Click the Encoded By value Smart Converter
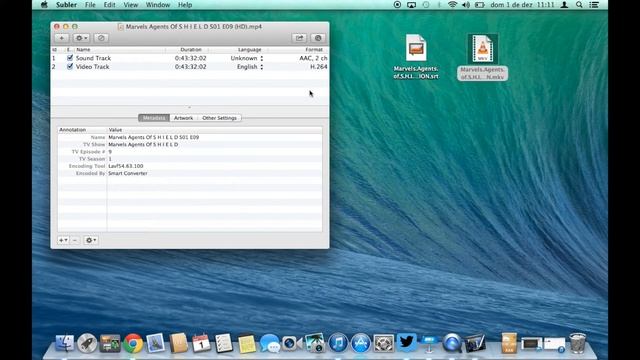The width and height of the screenshot is (640, 360). 128,173
